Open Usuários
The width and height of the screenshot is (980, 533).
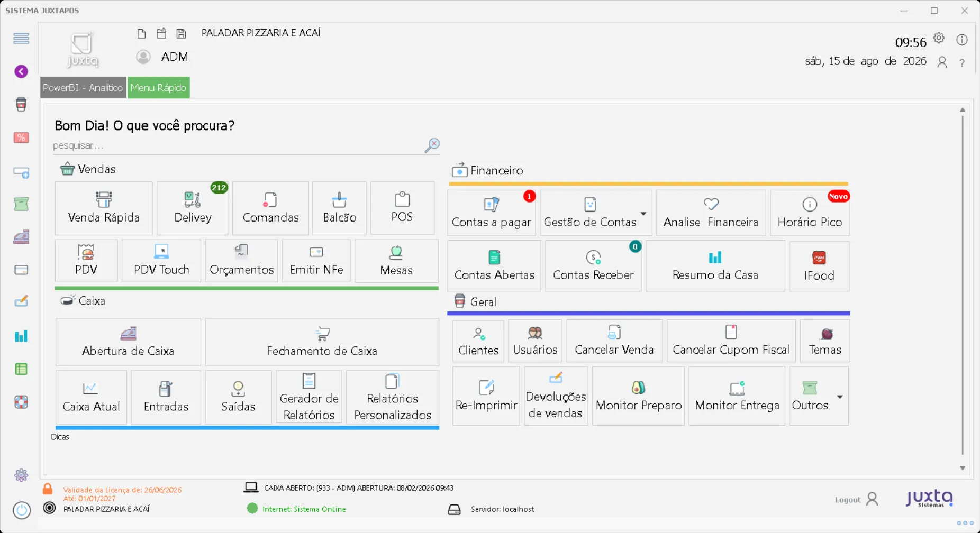(x=535, y=341)
